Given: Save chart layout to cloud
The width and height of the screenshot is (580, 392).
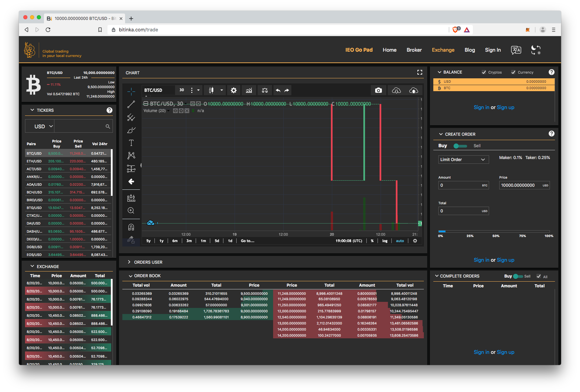Looking at the screenshot, I should click(414, 90).
